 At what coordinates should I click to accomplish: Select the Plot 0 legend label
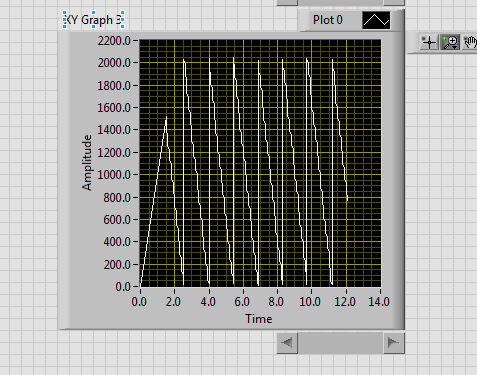tap(328, 20)
